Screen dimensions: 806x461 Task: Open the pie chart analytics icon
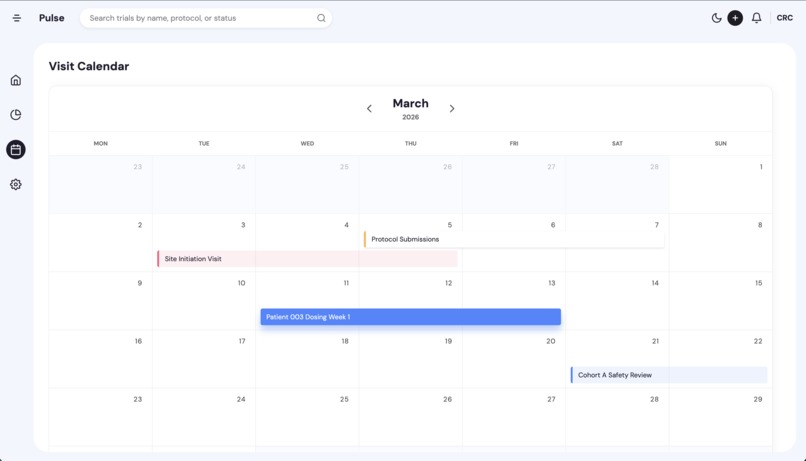click(x=16, y=115)
